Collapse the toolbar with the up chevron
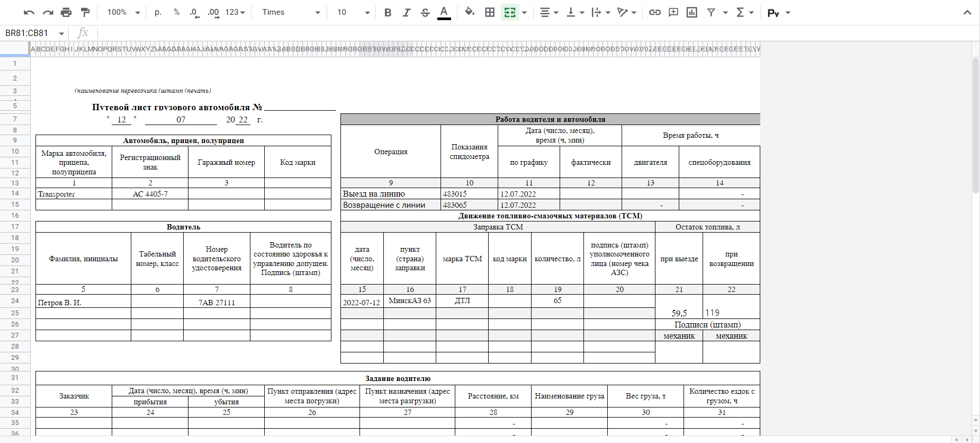 [967, 12]
